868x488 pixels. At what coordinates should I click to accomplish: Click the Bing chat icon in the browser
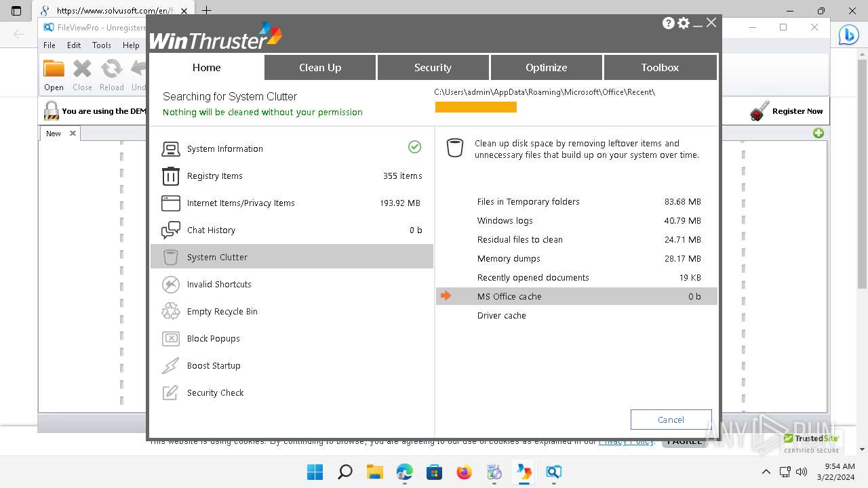[848, 35]
